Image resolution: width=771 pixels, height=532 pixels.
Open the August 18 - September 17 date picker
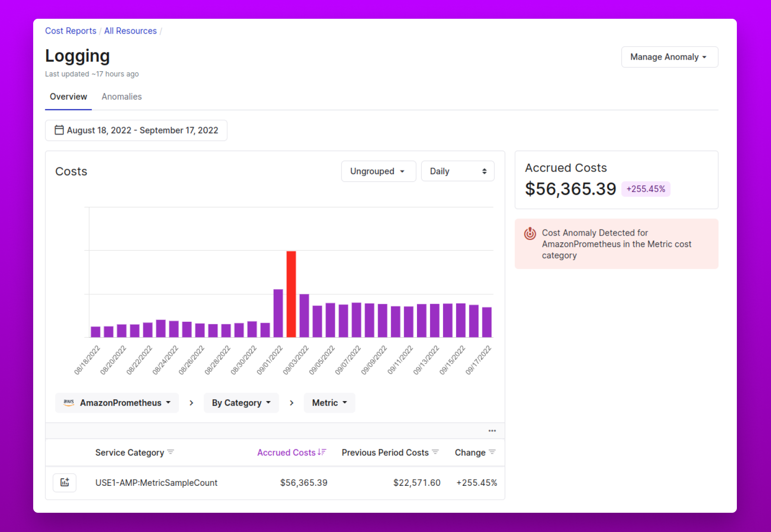(x=136, y=130)
